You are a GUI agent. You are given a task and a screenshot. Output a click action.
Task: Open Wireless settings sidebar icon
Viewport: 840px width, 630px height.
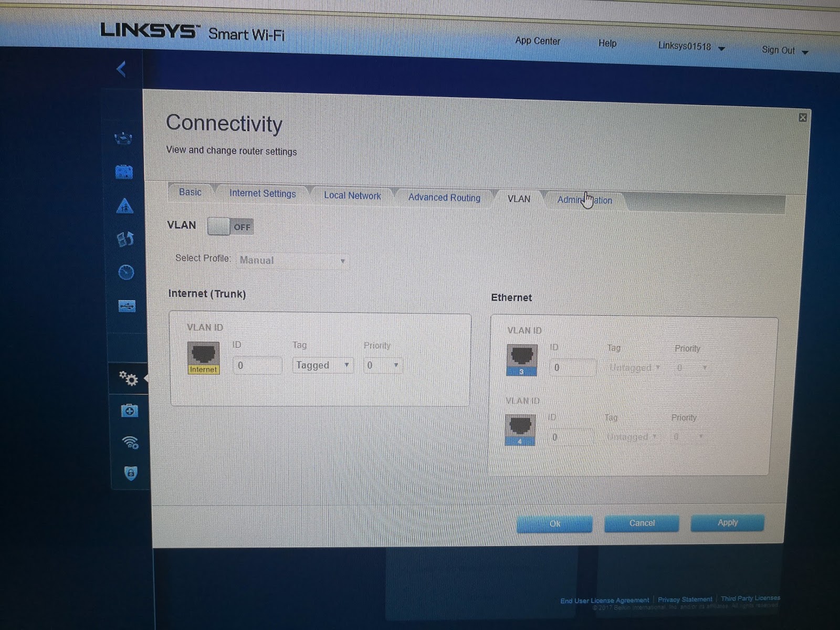pyautogui.click(x=130, y=442)
